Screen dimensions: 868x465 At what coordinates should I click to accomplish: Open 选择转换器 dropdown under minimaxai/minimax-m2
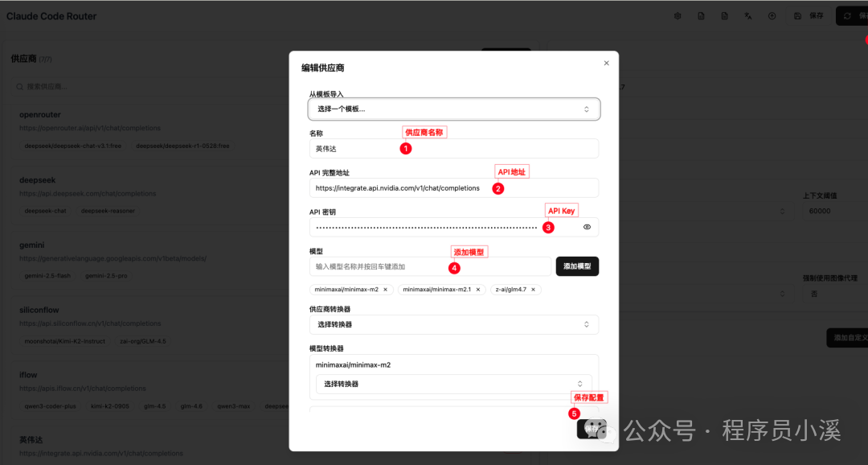[x=454, y=384]
